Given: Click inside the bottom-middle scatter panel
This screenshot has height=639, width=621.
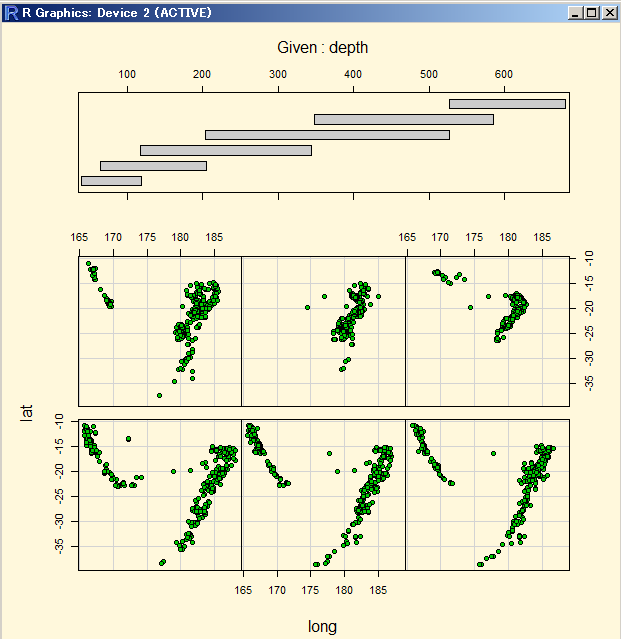Looking at the screenshot, I should coord(323,495).
